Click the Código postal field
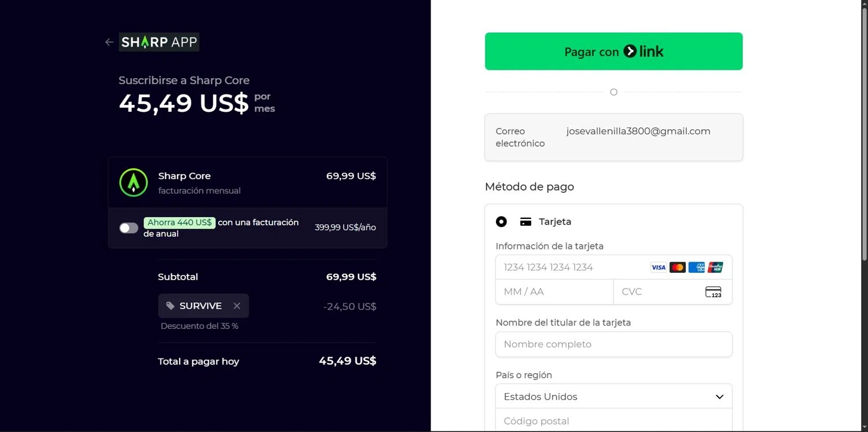This screenshot has width=868, height=432. [x=613, y=421]
